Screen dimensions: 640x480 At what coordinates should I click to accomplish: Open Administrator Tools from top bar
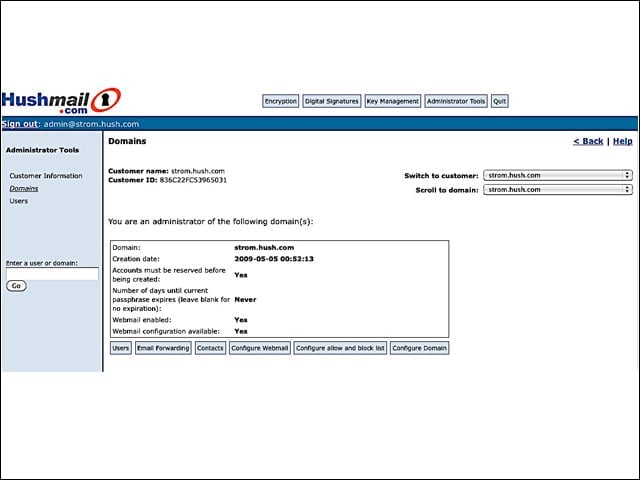[x=456, y=101]
